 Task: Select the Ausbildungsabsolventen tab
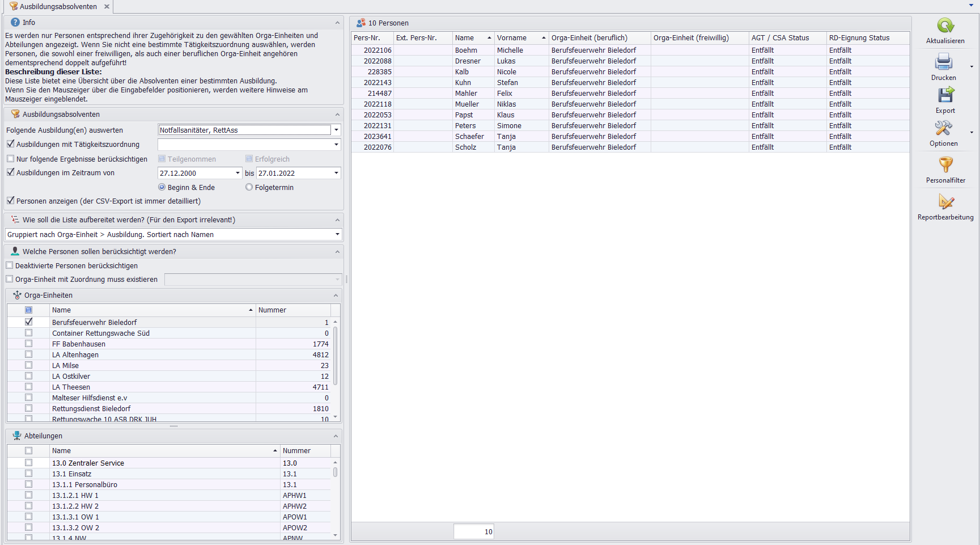click(58, 7)
